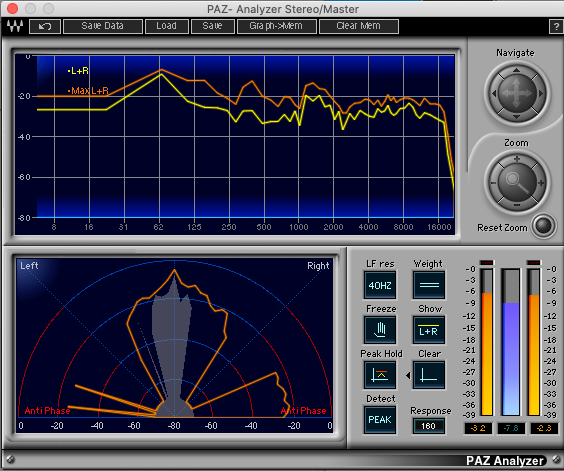564x471 pixels.
Task: Navigate left with the left arrow
Action: tap(494, 94)
